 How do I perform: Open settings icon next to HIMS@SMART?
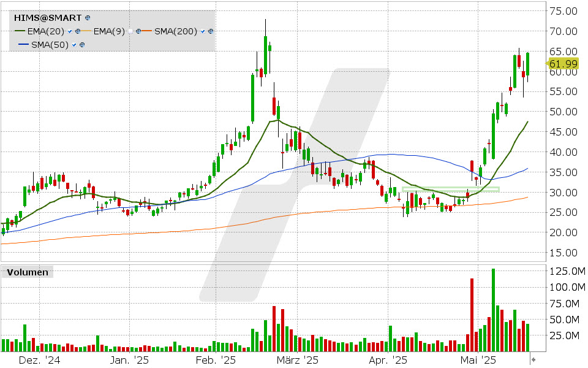[x=88, y=18]
